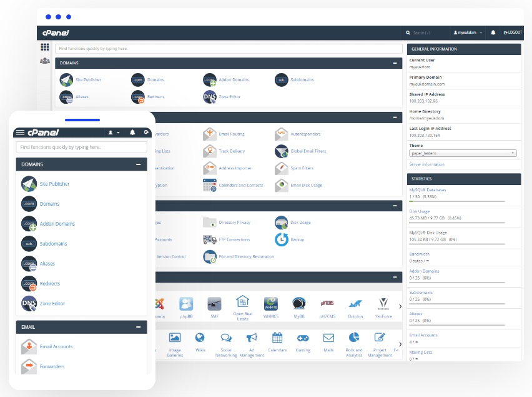Collapse the mobile Email section
The image size is (532, 397).
138,327
